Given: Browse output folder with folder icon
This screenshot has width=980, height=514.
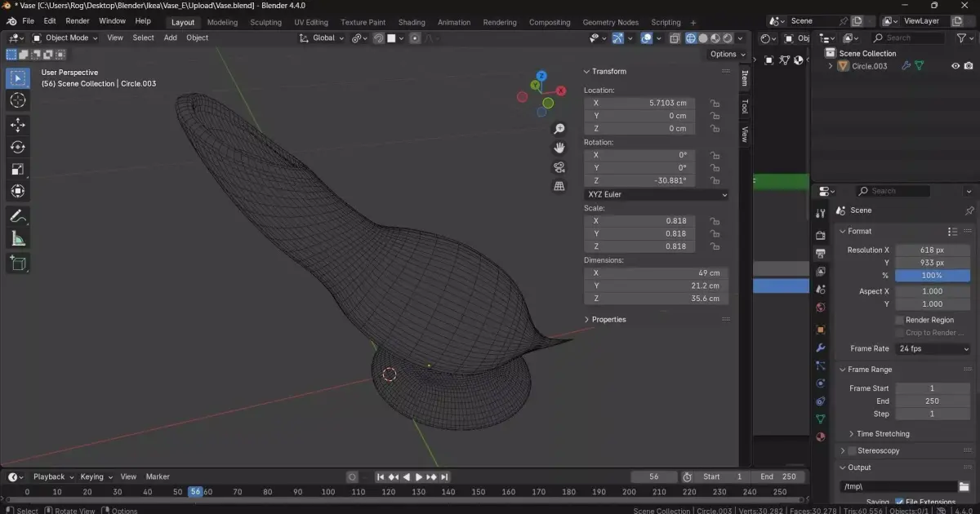Looking at the screenshot, I should pos(964,486).
